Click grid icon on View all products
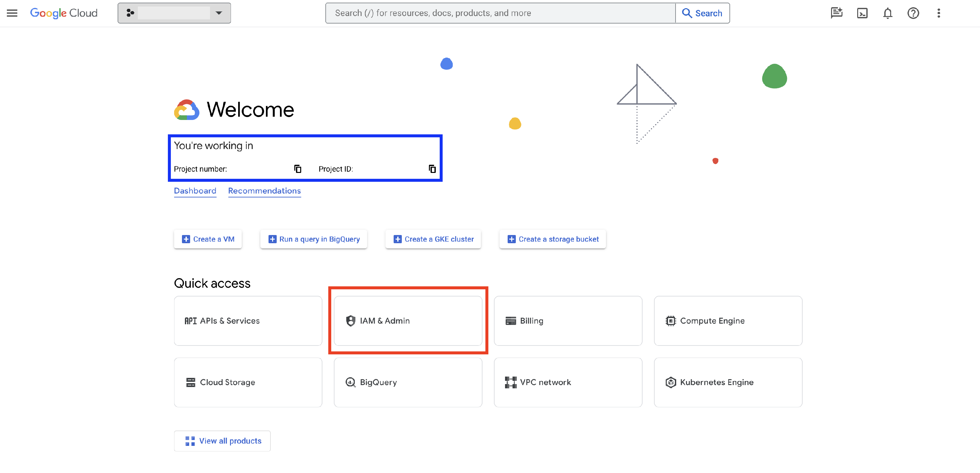 (190, 441)
